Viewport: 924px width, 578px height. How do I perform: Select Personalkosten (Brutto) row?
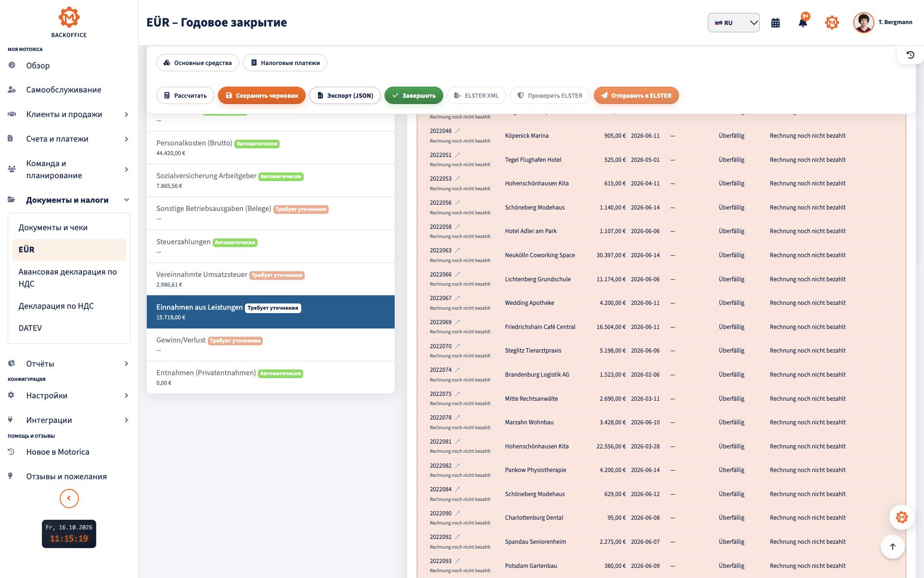pyautogui.click(x=270, y=148)
